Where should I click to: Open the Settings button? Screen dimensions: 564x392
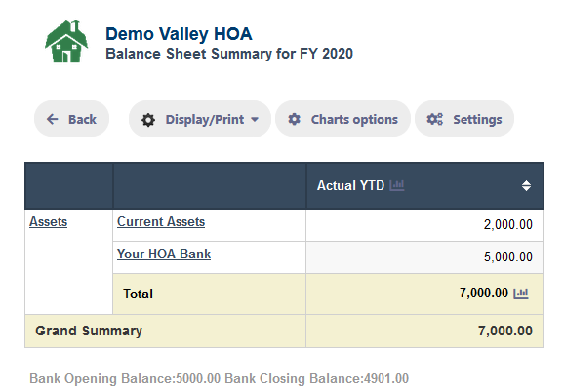click(464, 119)
